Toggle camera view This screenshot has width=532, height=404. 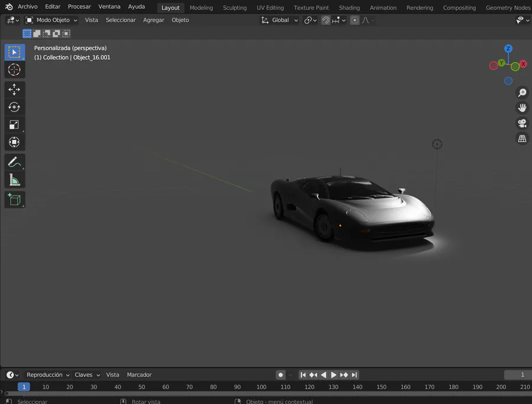[522, 123]
